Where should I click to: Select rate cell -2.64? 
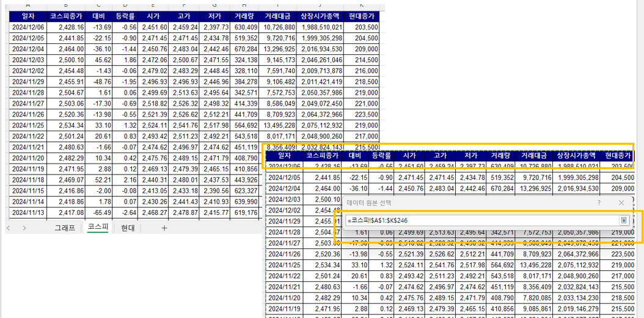click(125, 212)
